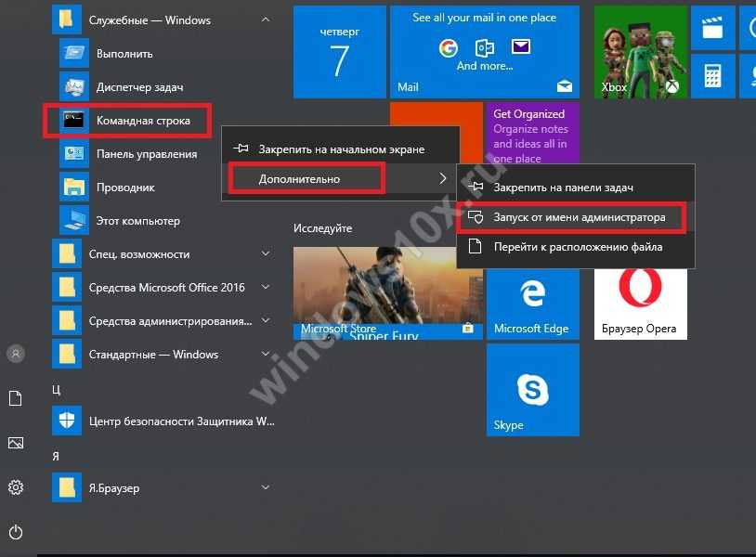Open the Skype tile
This screenshot has width=756, height=557.
pos(533,390)
